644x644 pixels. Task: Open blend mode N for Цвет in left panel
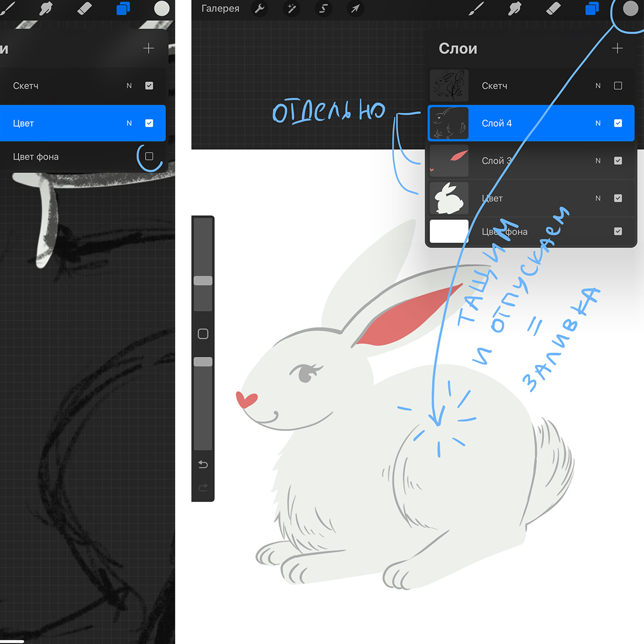129,123
